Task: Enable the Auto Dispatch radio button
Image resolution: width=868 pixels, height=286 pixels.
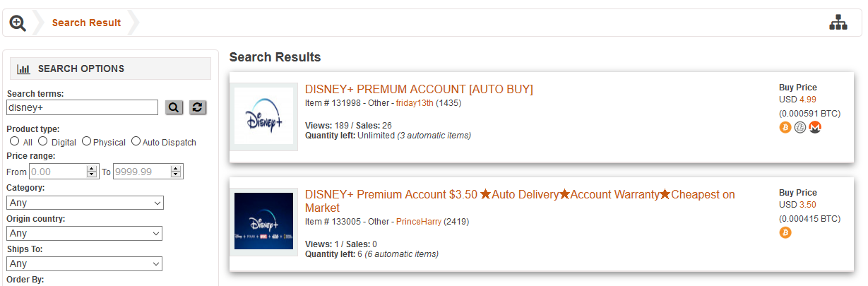Action: point(136,141)
